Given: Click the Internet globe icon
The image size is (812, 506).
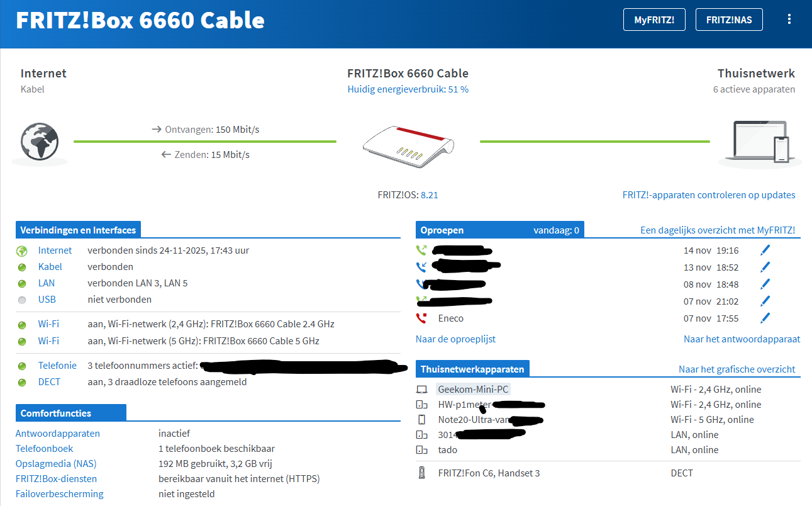Looking at the screenshot, I should (39, 142).
